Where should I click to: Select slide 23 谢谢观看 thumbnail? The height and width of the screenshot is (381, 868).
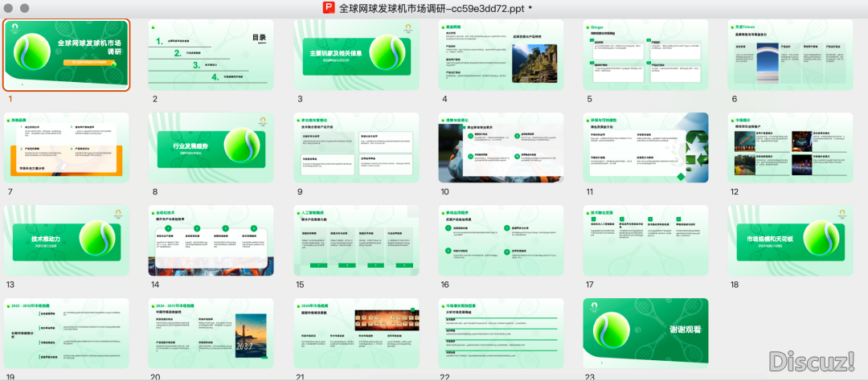tap(645, 334)
